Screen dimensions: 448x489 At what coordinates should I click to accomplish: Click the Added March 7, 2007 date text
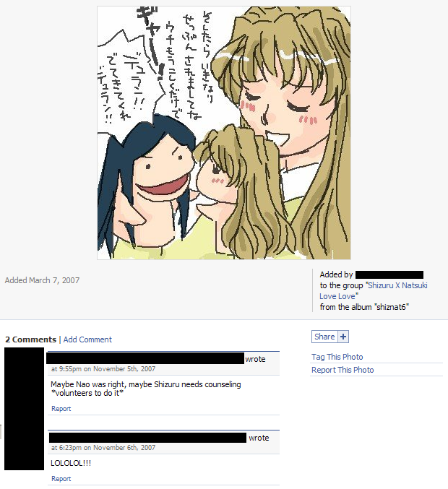click(x=42, y=280)
